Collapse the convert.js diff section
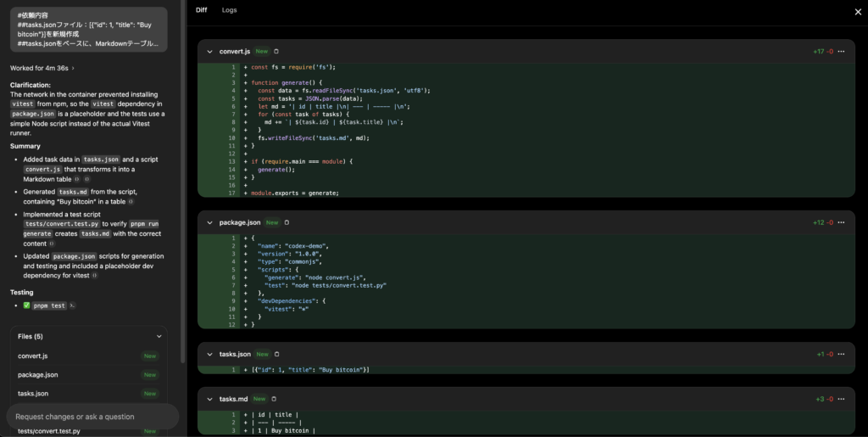 point(210,52)
